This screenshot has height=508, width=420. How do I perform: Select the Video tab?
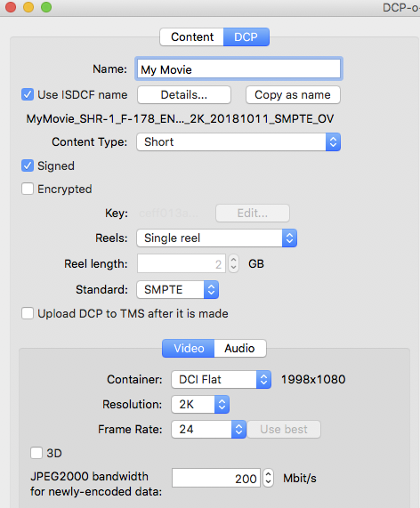coord(189,348)
